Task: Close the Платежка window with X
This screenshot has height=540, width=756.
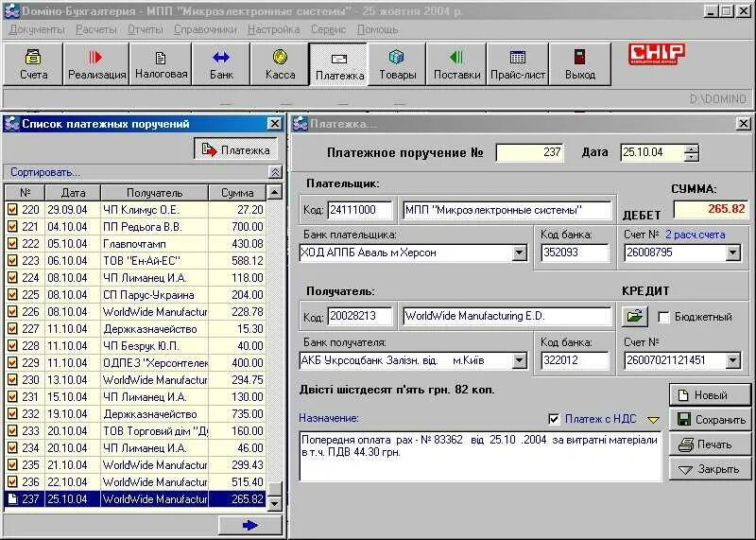Action: pyautogui.click(x=743, y=124)
